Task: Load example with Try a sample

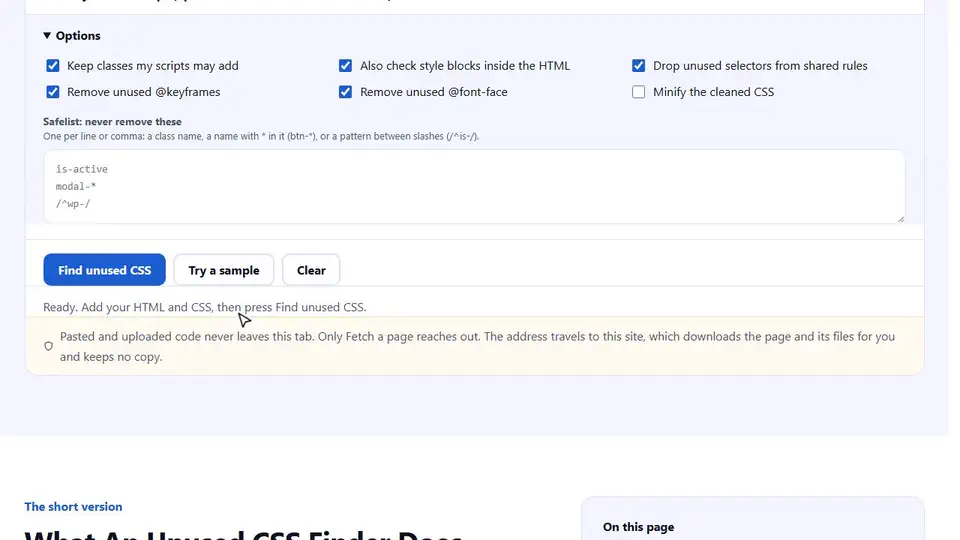Action: click(x=223, y=270)
